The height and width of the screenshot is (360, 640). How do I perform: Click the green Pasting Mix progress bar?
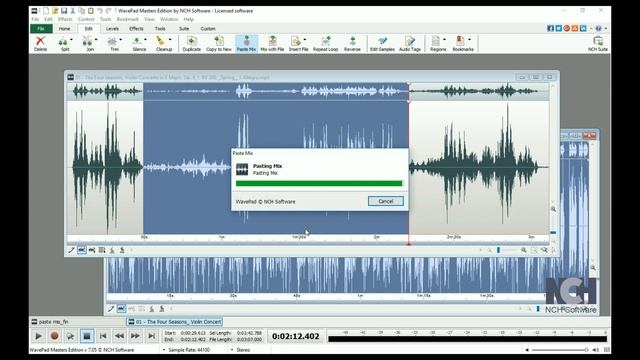coord(319,183)
